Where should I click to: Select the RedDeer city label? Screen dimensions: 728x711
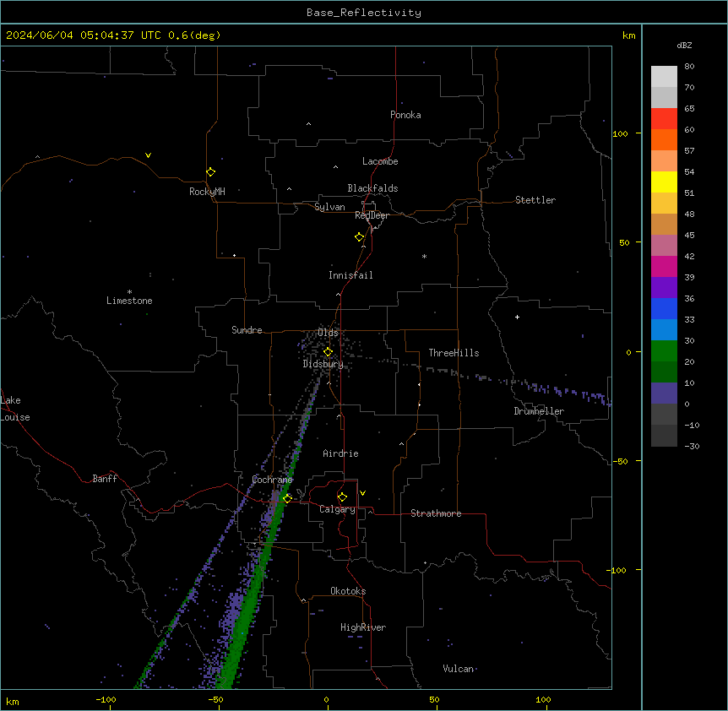coord(372,215)
